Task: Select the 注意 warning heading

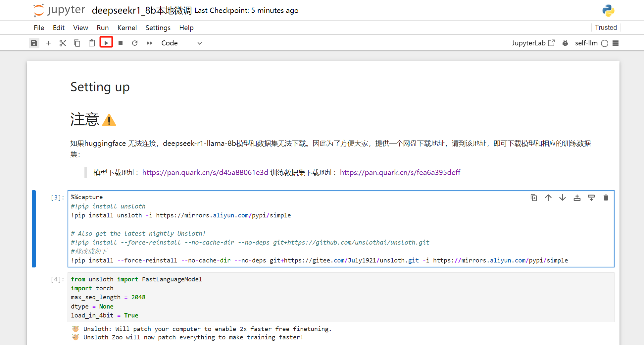Action: (93, 119)
